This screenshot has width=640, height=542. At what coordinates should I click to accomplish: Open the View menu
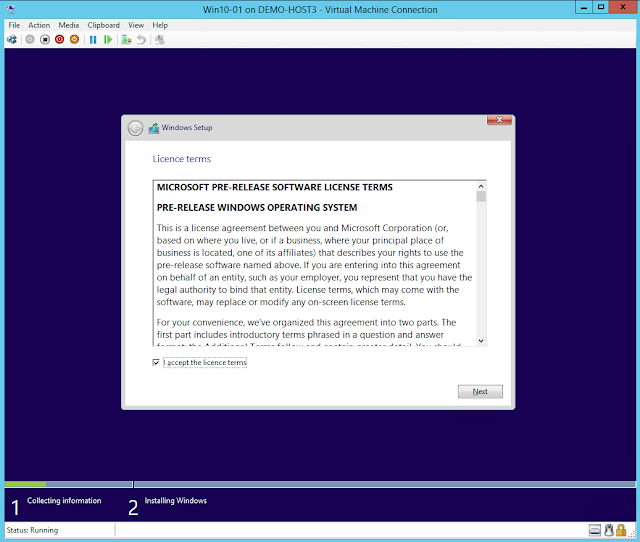[x=136, y=25]
